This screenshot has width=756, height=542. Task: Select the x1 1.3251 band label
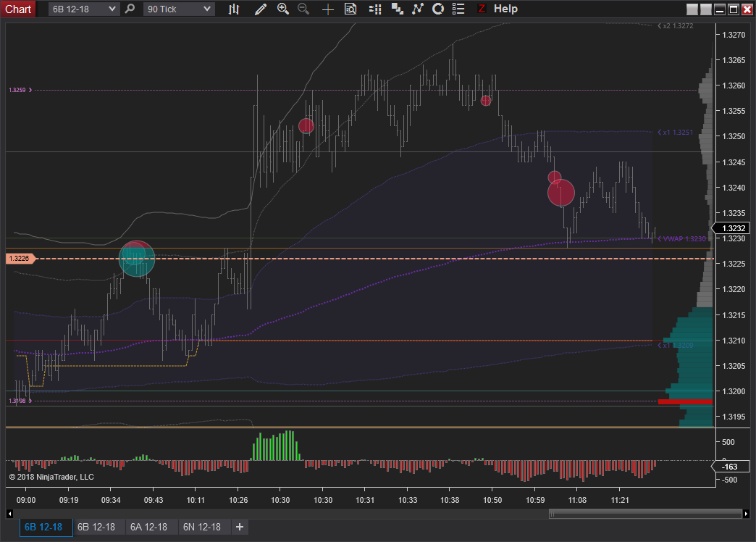676,133
